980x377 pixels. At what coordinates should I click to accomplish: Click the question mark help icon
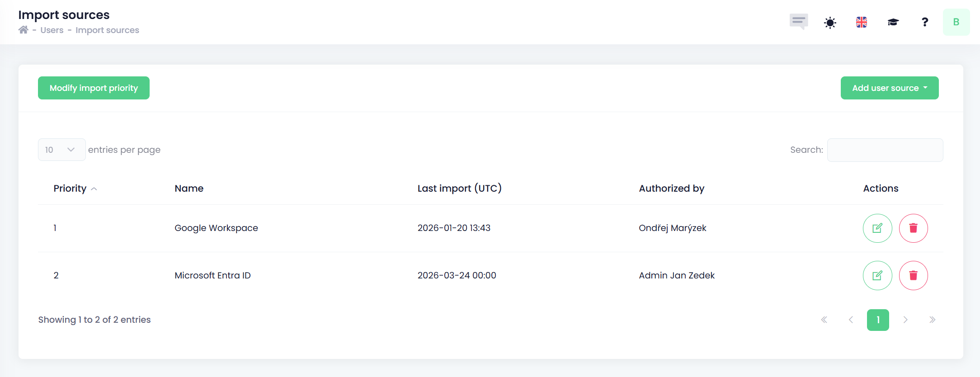click(925, 22)
